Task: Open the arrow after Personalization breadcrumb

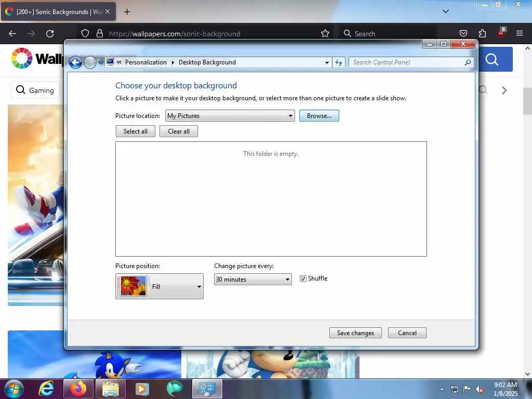Action: (172, 62)
